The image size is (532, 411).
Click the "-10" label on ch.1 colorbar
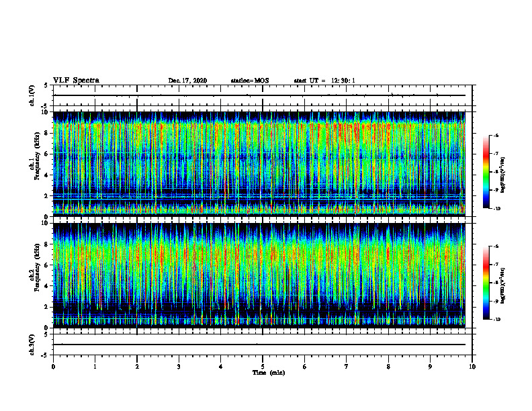(496, 208)
